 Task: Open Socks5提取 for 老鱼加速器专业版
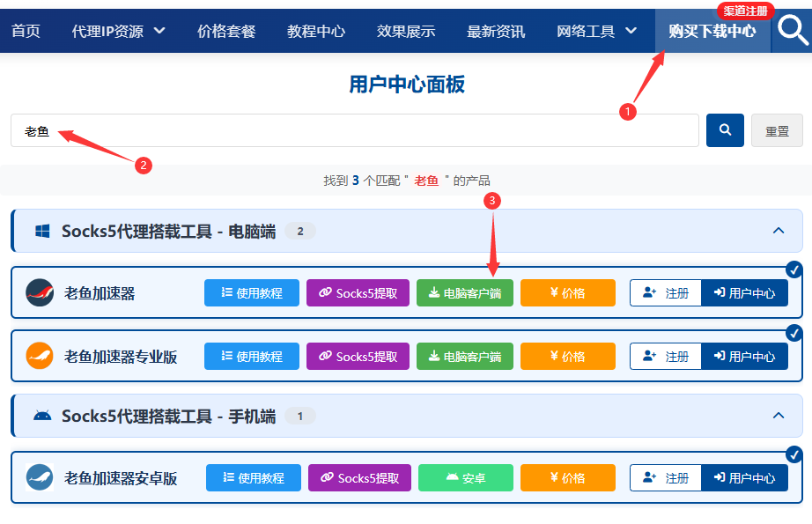pyautogui.click(x=358, y=357)
